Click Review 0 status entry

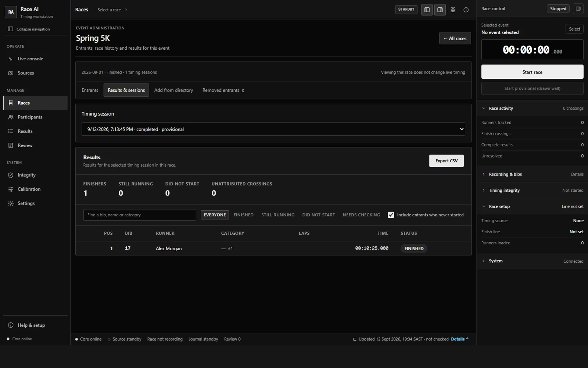pos(232,339)
